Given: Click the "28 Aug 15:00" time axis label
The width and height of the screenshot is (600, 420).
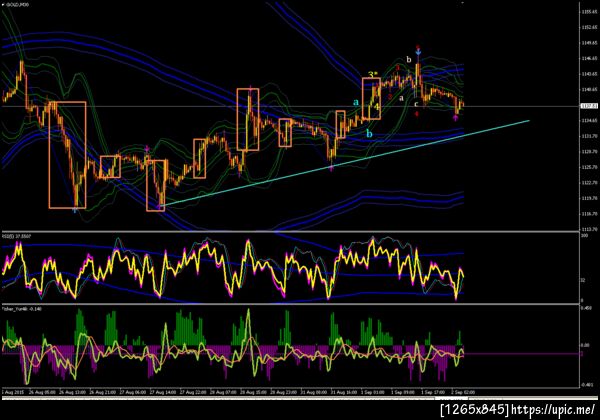Looking at the screenshot, I should 253,392.
